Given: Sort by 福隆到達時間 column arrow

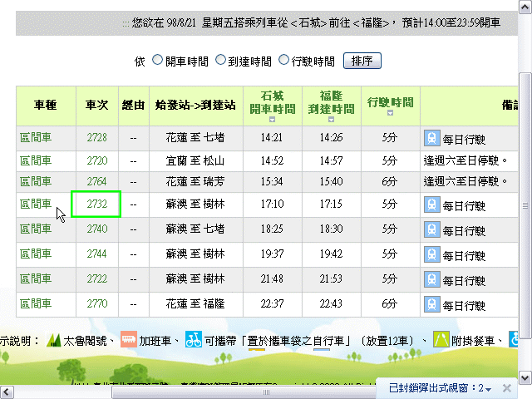Looking at the screenshot, I should [332, 120].
